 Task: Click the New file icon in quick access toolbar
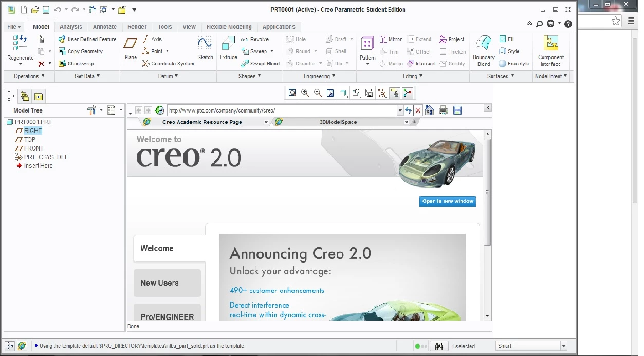(x=24, y=10)
